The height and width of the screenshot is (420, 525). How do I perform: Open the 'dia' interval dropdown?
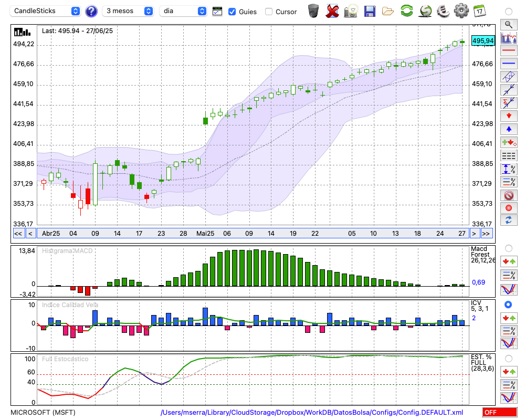coord(183,11)
